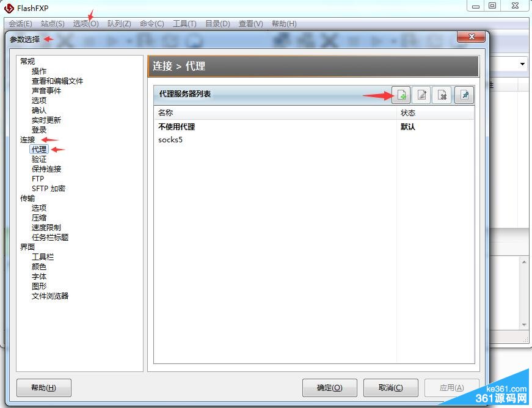Click the 名称 column header
The height and width of the screenshot is (408, 532).
tap(275, 113)
